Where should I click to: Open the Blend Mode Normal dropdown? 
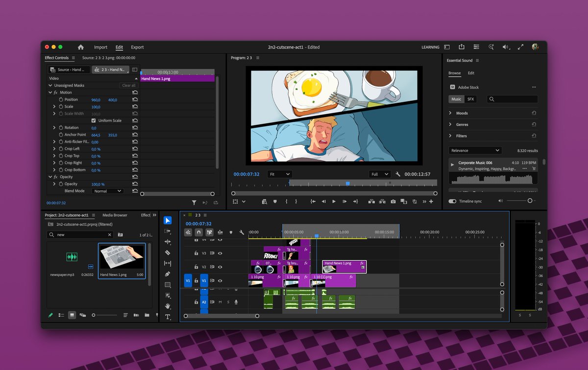coord(107,191)
